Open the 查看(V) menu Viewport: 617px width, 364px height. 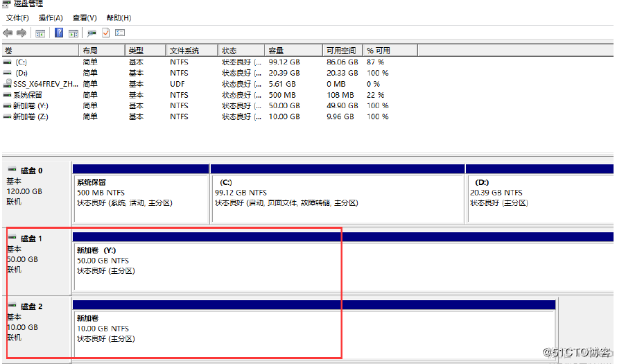pos(85,18)
